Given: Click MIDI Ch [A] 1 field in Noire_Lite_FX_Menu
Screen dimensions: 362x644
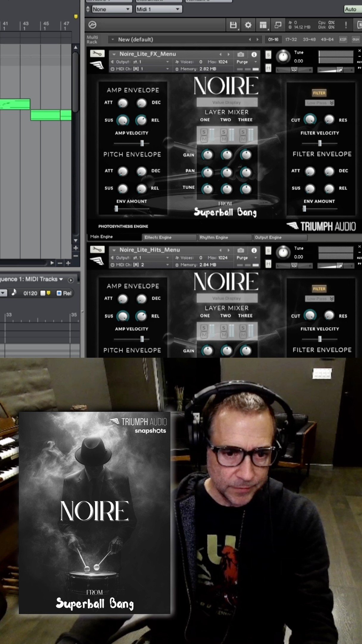Looking at the screenshot, I should click(x=139, y=69).
